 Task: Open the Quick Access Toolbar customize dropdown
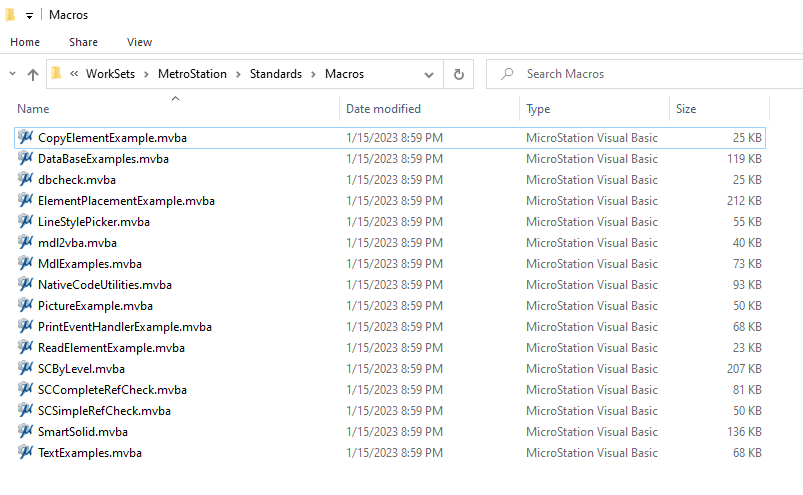(29, 16)
